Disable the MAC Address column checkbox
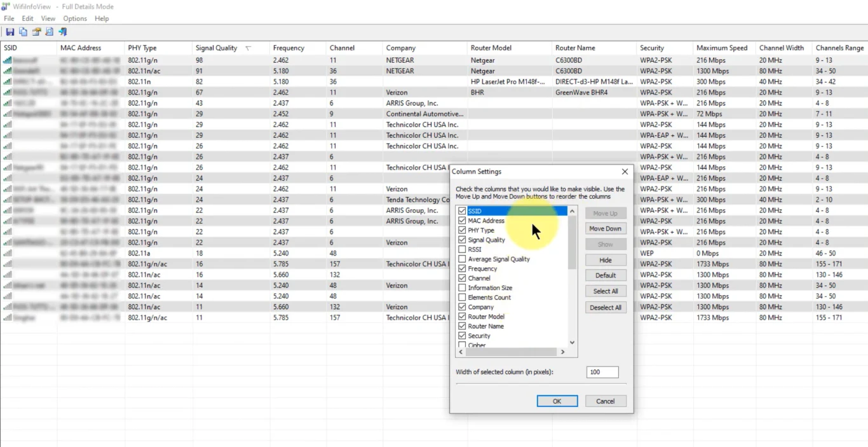Screen dimensions: 868x447 click(461, 221)
